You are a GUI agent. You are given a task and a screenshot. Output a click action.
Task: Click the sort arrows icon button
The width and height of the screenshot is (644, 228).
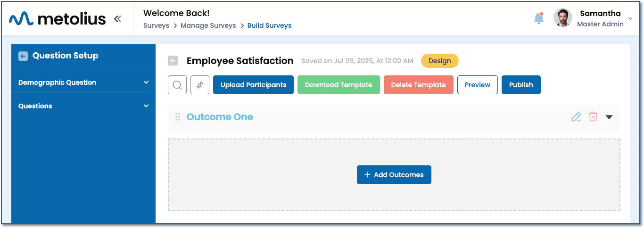pos(200,85)
